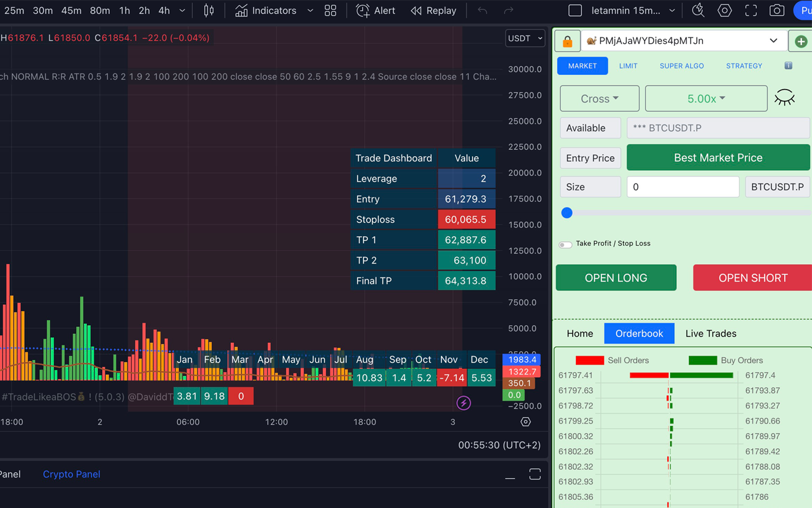Open the 5.00x leverage dropdown

pos(706,98)
